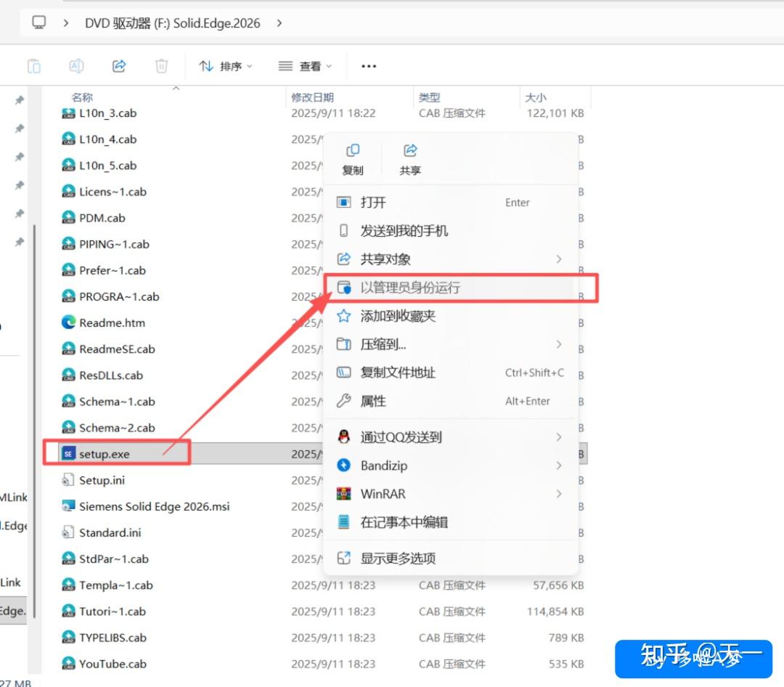This screenshot has width=784, height=687.
Task: Open the 排序 sort dropdown
Action: pos(227,66)
